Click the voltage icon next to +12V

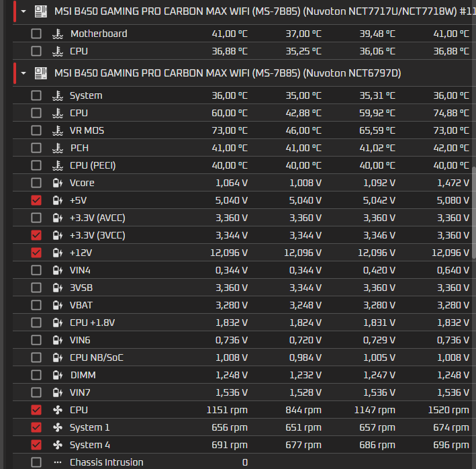[58, 253]
